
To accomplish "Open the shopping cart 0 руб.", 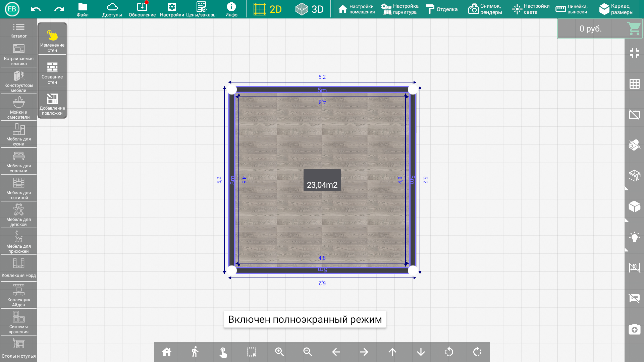I will tap(600, 28).
